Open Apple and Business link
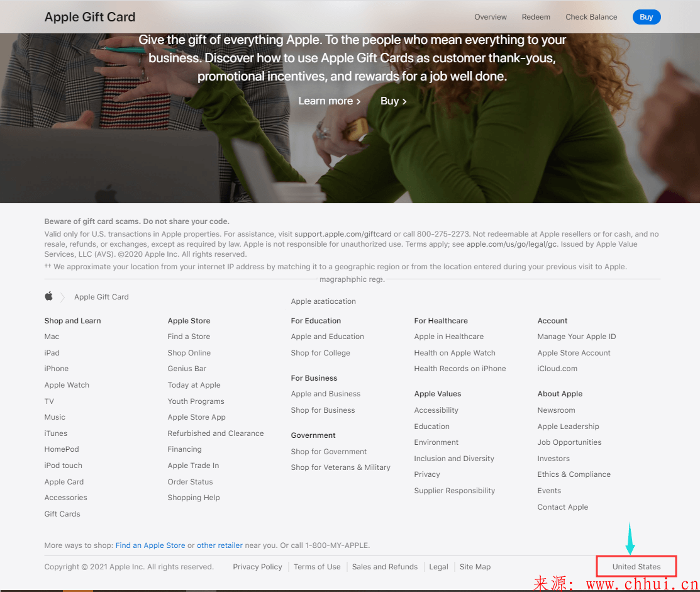Screen dimensions: 700x592 click(x=325, y=394)
